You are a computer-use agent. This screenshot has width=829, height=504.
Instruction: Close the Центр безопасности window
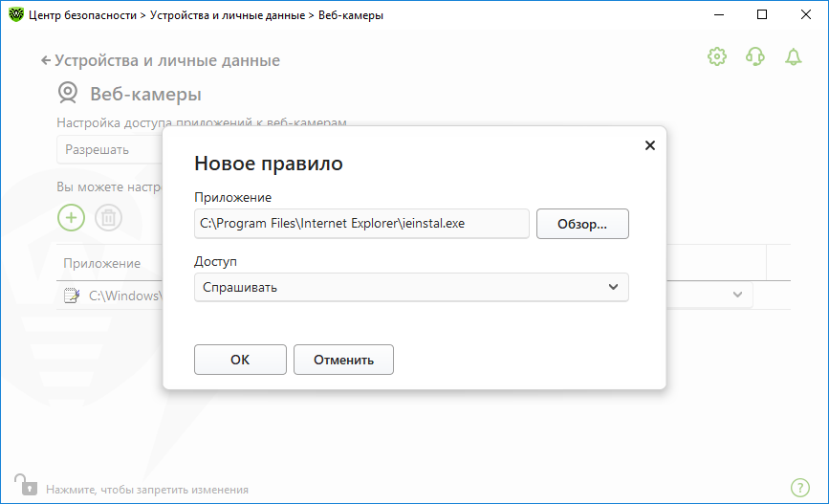(x=806, y=14)
